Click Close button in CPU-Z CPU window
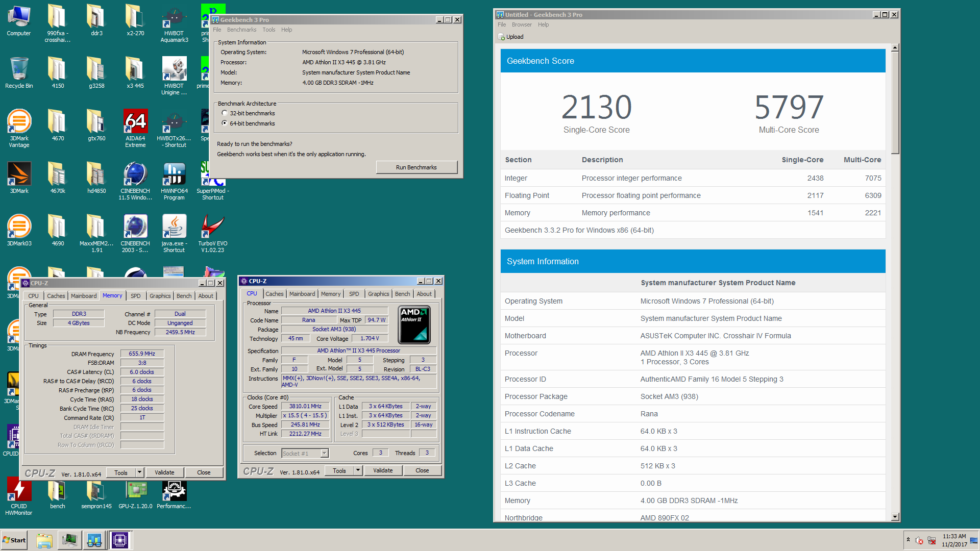Screen dimensions: 980x551 coord(422,470)
